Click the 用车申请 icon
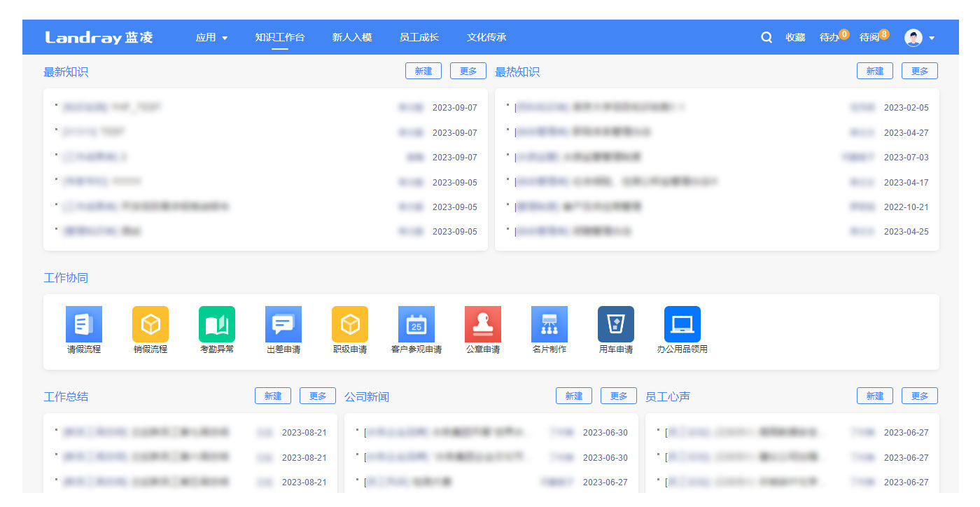The height and width of the screenshot is (507, 980). tap(616, 324)
